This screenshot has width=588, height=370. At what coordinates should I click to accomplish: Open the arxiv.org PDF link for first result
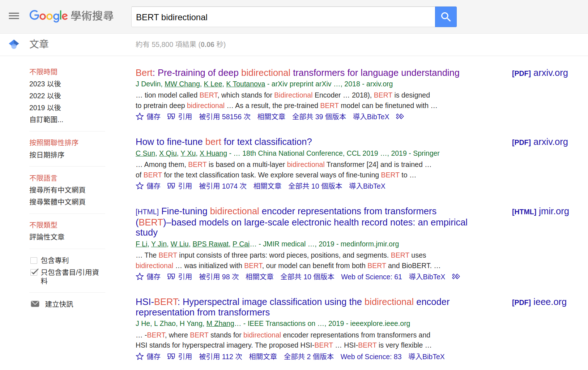point(540,73)
